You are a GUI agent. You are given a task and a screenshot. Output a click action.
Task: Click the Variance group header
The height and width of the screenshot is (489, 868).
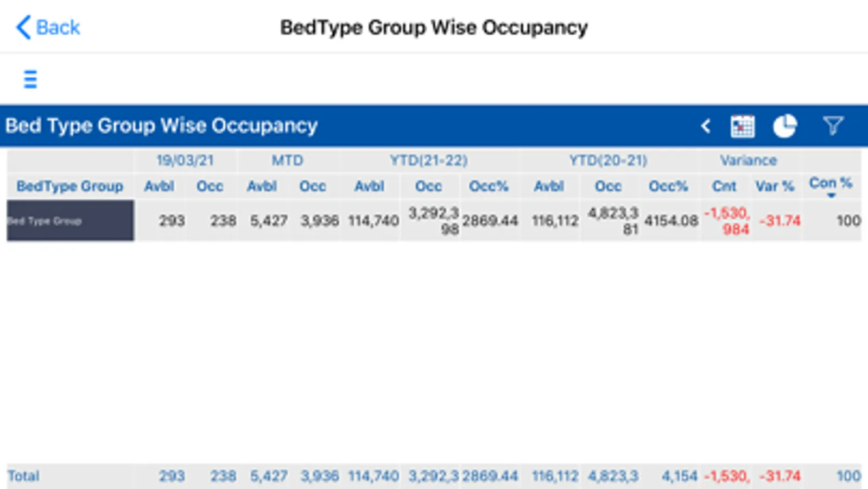point(749,160)
